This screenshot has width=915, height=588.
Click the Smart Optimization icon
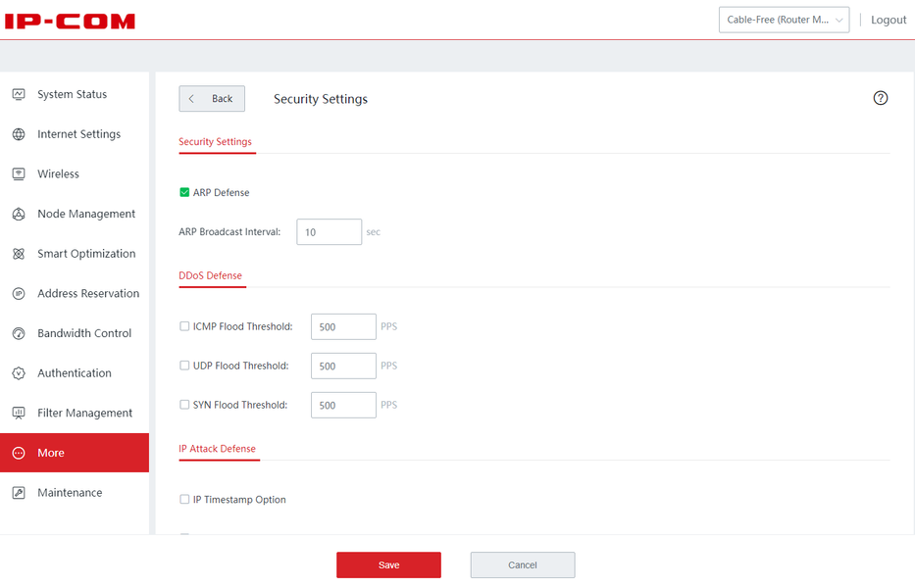(18, 254)
